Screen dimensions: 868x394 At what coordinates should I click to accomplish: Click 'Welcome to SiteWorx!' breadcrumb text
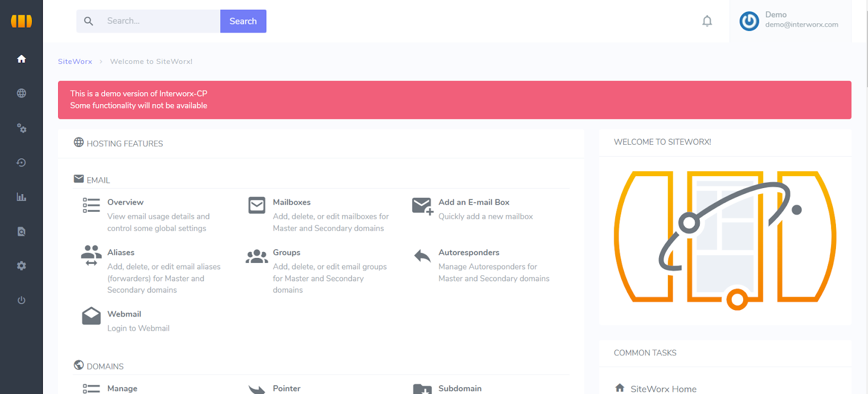151,61
